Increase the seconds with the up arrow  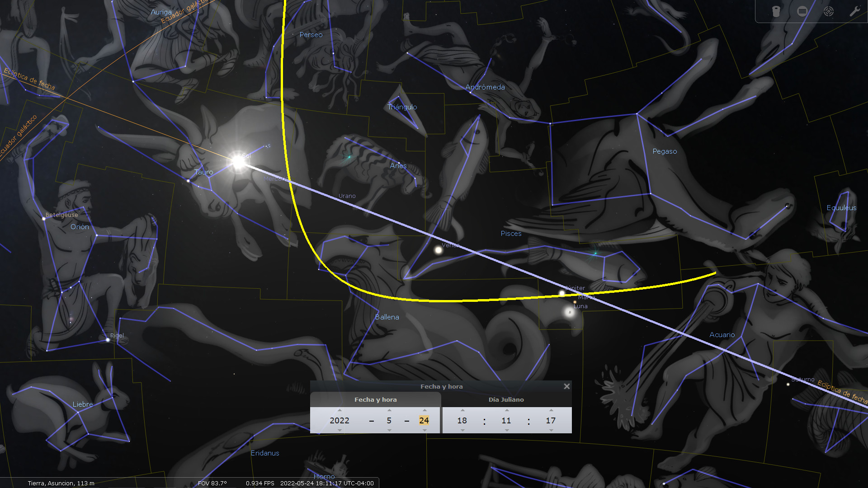[x=551, y=410]
